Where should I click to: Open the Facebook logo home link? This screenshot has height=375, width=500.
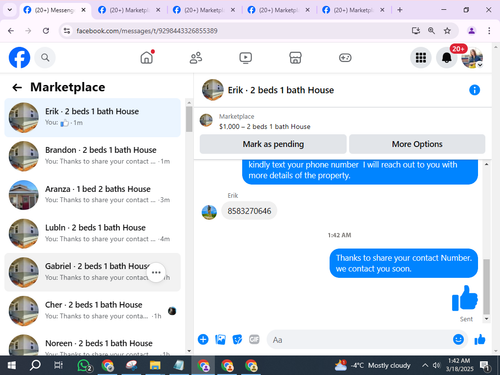click(x=19, y=57)
